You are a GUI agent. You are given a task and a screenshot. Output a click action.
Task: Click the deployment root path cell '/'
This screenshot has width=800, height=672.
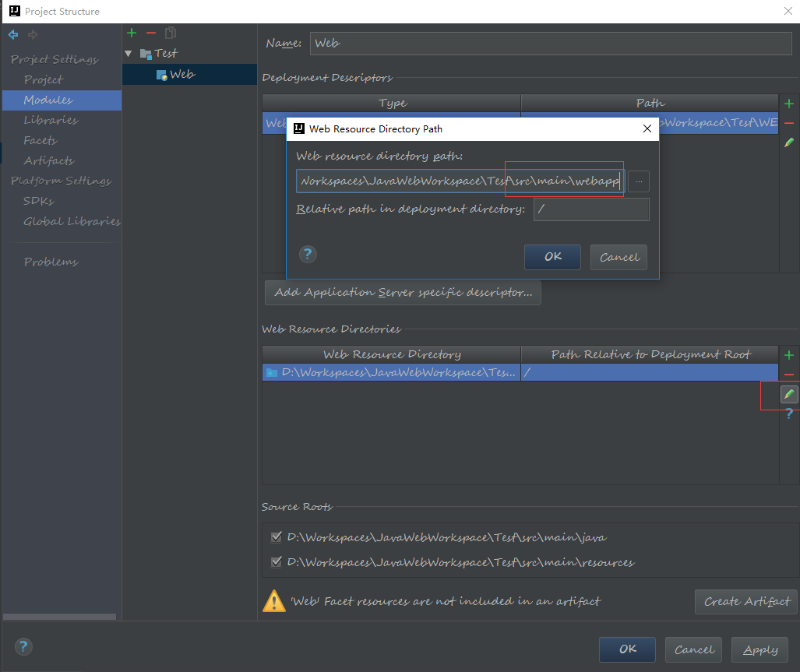click(x=650, y=373)
